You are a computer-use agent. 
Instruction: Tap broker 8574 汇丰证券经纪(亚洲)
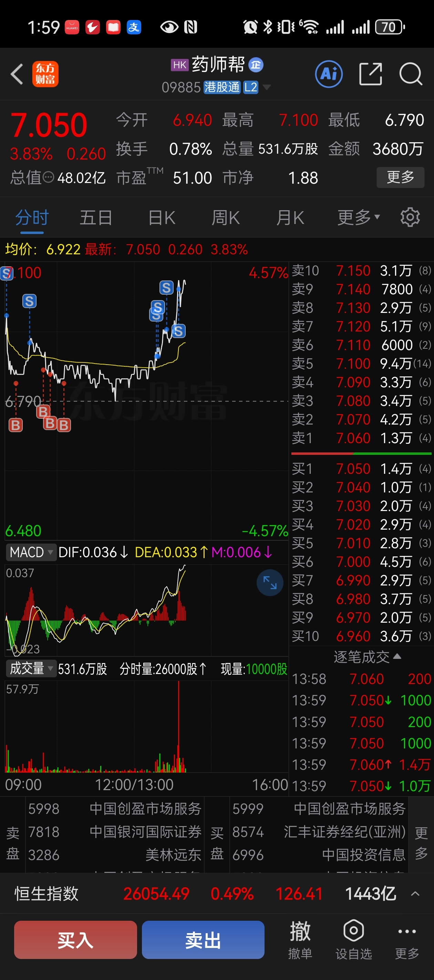coord(319,832)
